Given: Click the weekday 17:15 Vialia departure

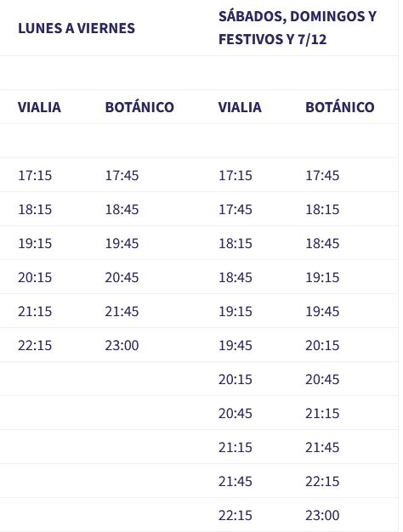Looking at the screenshot, I should (x=35, y=175).
